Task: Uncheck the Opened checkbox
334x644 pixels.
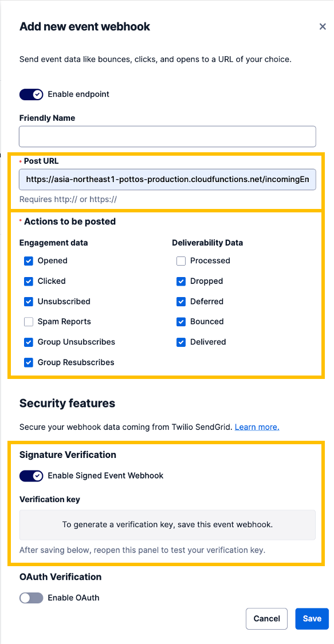Action: click(28, 261)
